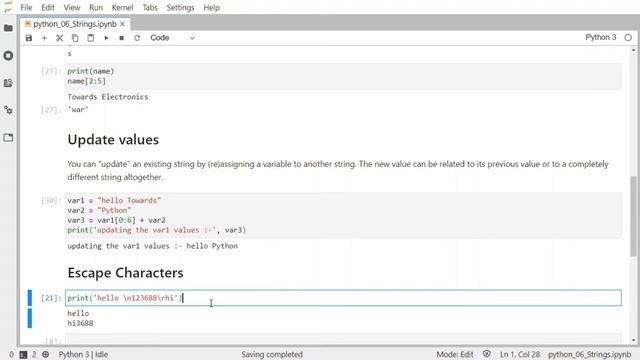Click inside the print(name) code cell
The width and height of the screenshot is (640, 360).
point(343,76)
